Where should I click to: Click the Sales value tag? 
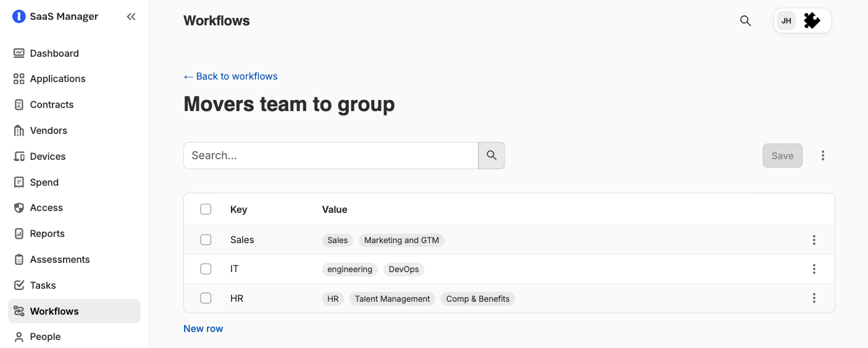pos(338,240)
